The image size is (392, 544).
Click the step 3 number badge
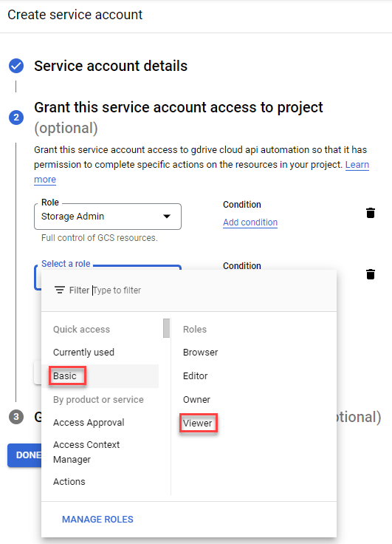coord(16,417)
